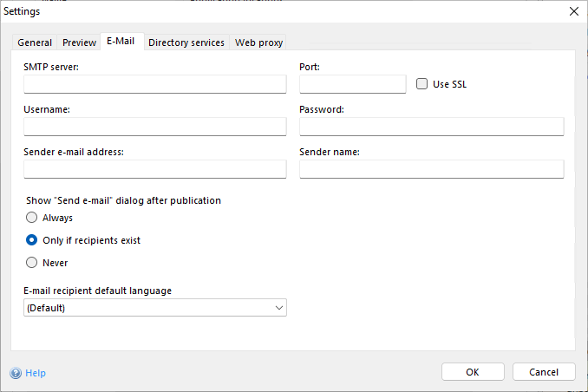This screenshot has height=392, width=588.
Task: Select the Never radio option
Action: [x=32, y=263]
